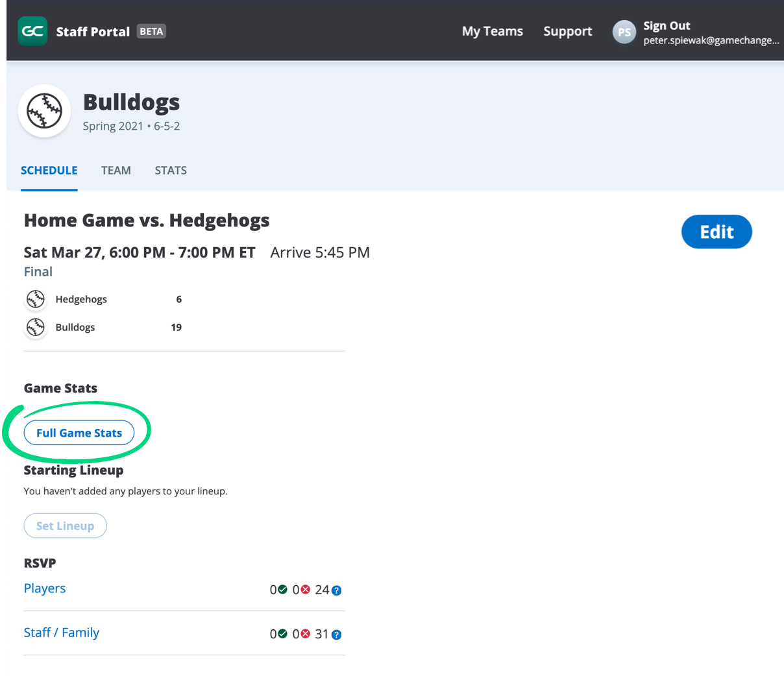
Task: Open the PS profile avatar
Action: (x=623, y=31)
